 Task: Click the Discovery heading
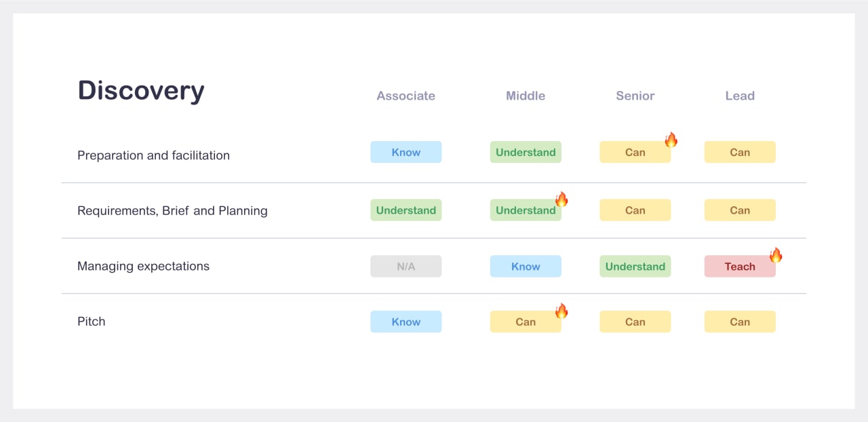(x=141, y=91)
